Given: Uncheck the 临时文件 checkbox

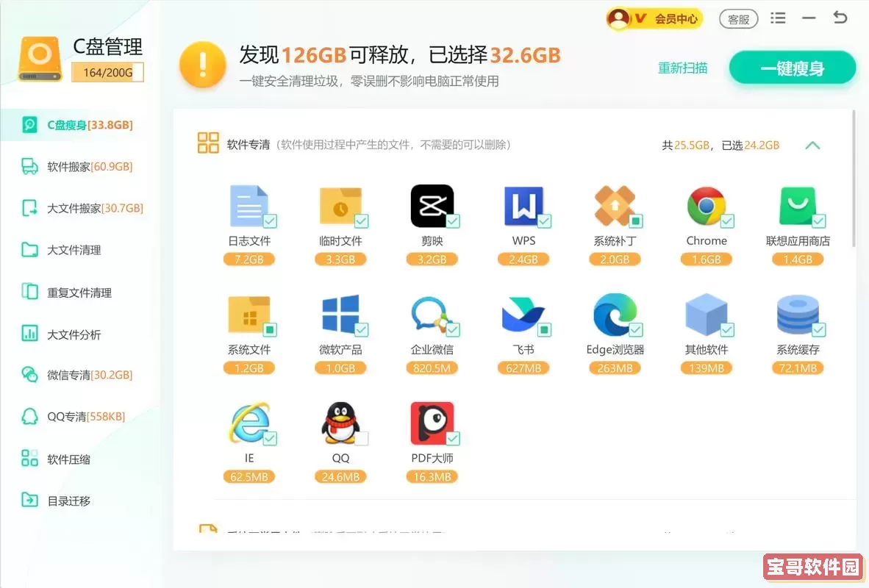Looking at the screenshot, I should tap(361, 221).
